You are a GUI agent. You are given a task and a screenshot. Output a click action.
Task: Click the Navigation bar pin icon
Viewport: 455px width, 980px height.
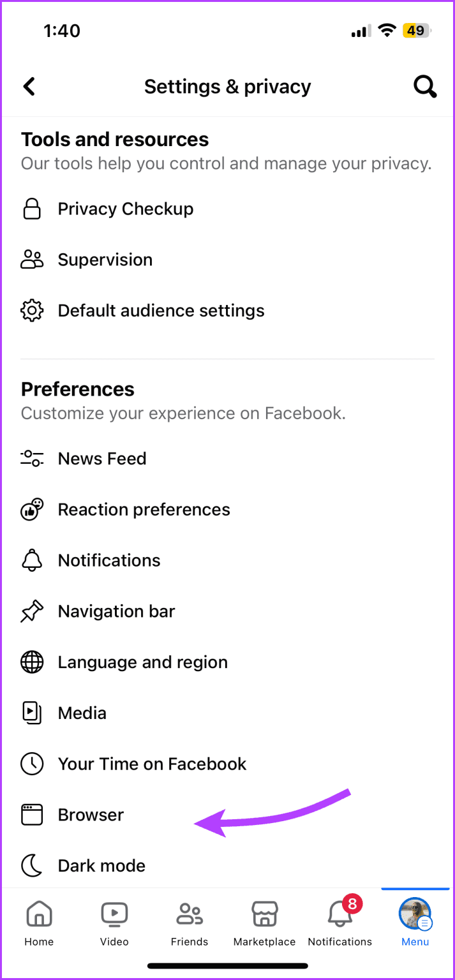[x=32, y=611]
